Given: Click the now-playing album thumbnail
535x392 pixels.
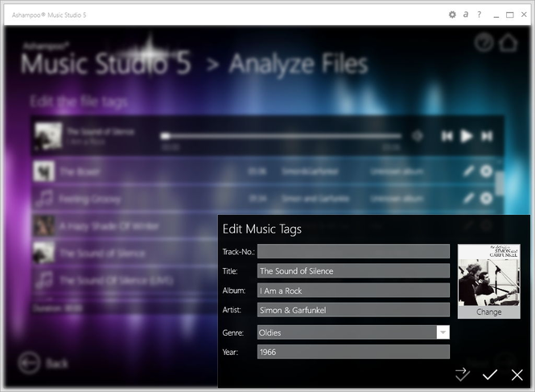Looking at the screenshot, I should (49, 136).
